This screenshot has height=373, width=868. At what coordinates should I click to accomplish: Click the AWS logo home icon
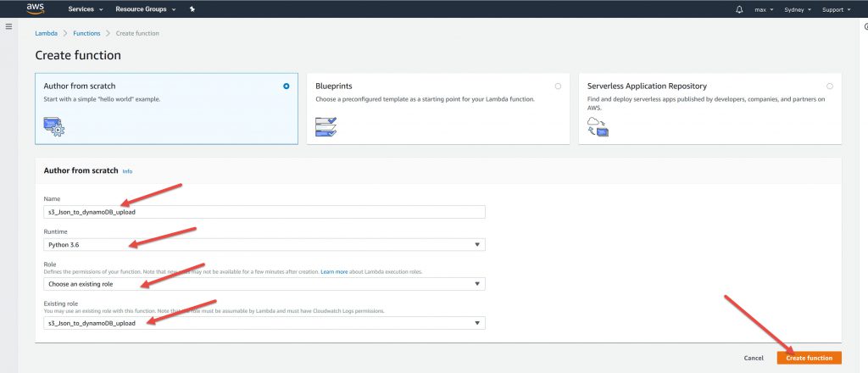coord(35,8)
